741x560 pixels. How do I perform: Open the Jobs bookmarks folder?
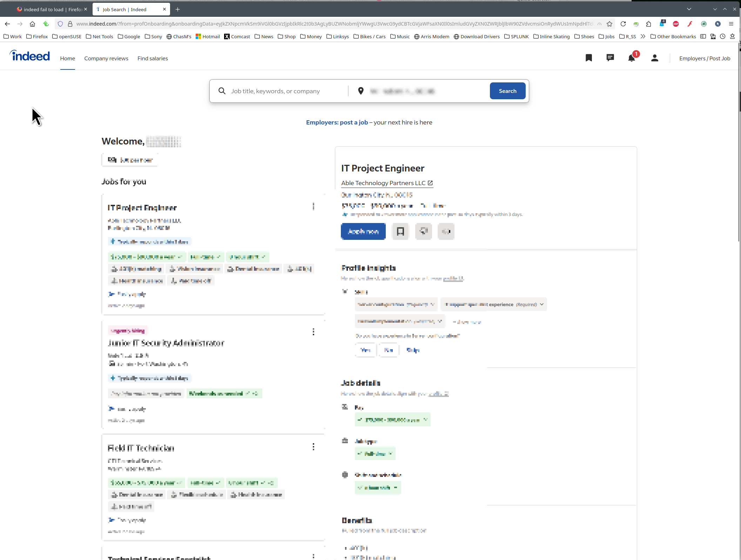coord(606,36)
